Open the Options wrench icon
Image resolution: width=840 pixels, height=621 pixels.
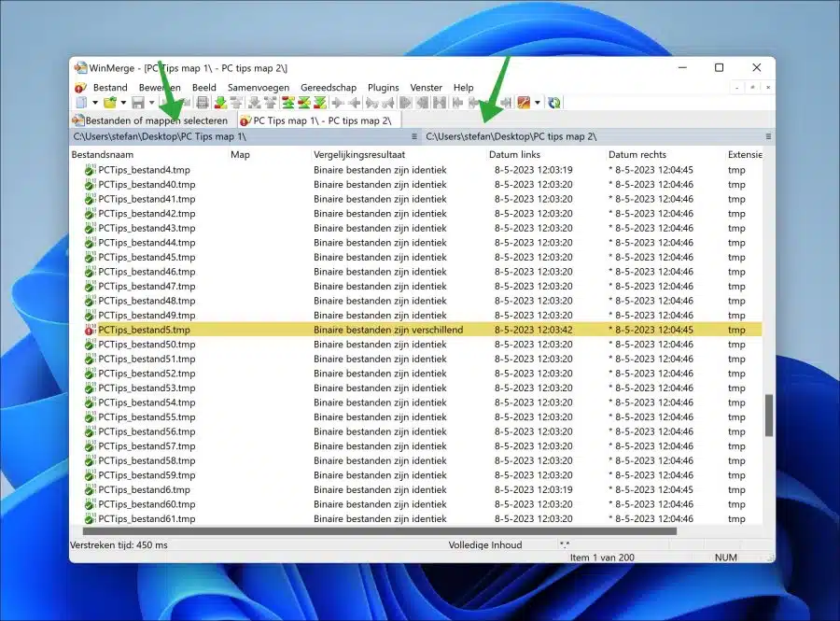point(524,103)
